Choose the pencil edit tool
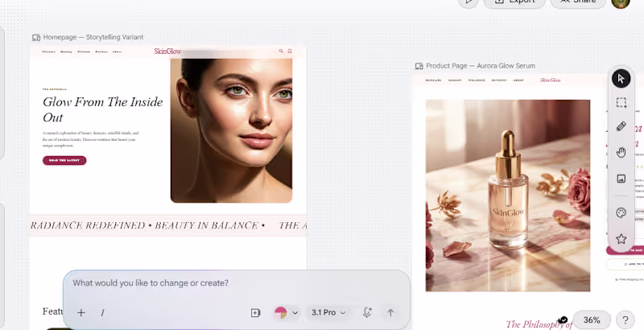Screen dimensions: 644x330 click(x=621, y=126)
